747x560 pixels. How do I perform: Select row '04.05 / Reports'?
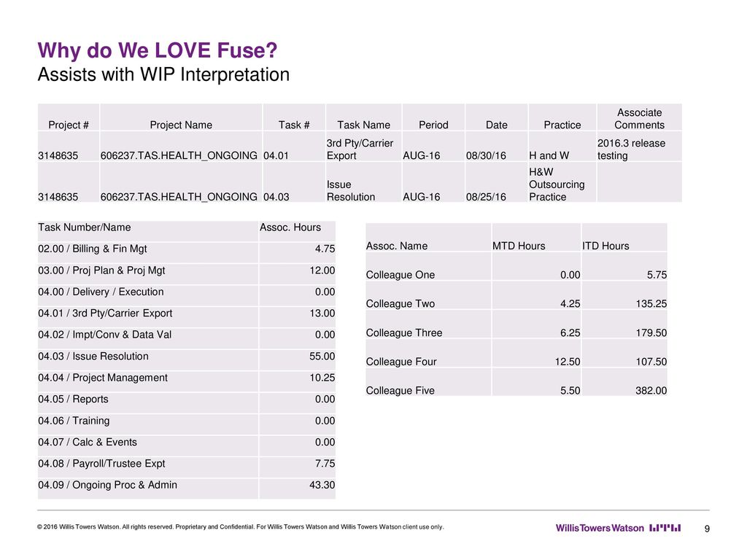pos(187,402)
